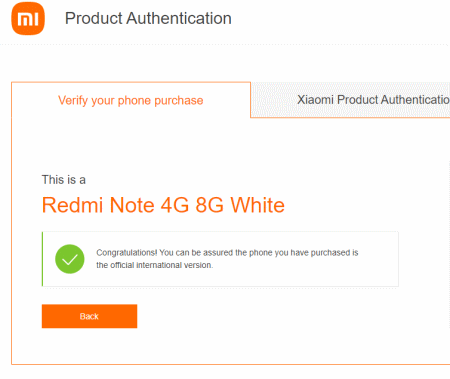Go back with the orange Back button

89,316
